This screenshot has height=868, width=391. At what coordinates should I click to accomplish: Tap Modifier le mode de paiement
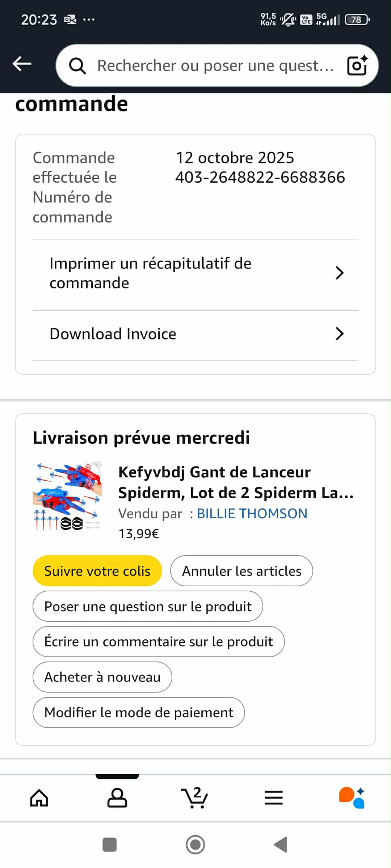tap(139, 712)
